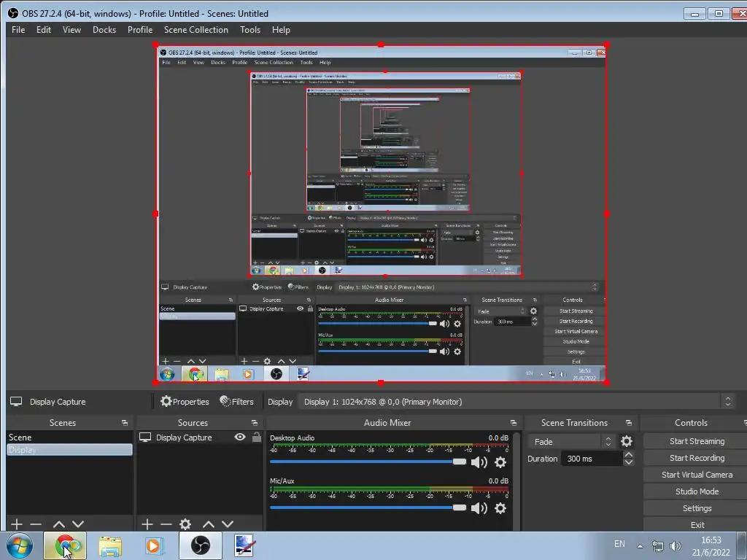
Task: Open the Edit menu
Action: coord(43,29)
